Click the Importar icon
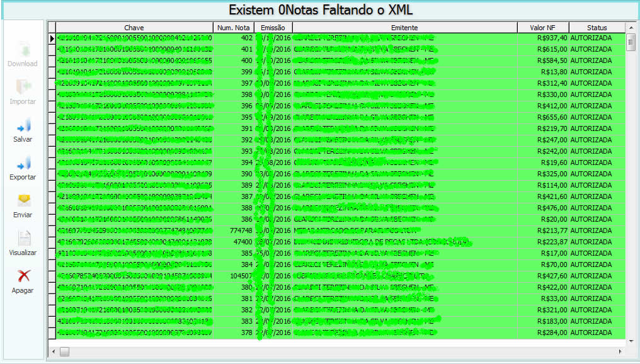The width and height of the screenshot is (640, 364). pyautogui.click(x=23, y=88)
